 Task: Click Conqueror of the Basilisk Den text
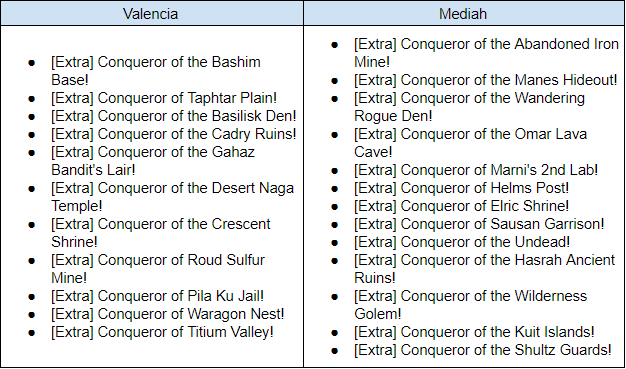(174, 116)
